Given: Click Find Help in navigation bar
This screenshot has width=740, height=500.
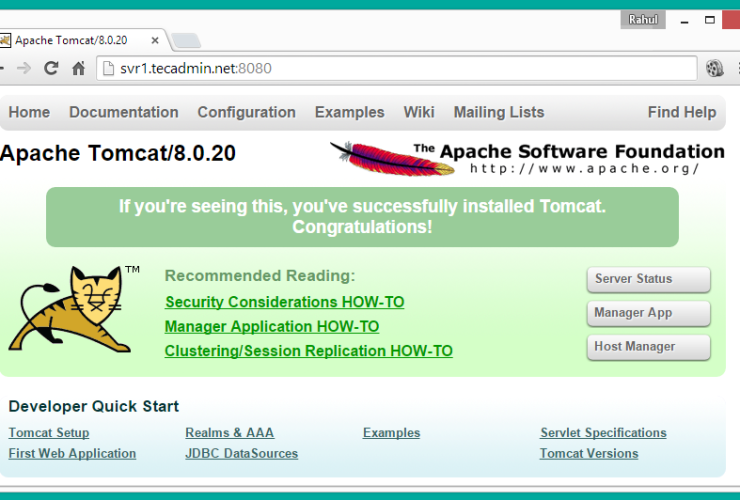Looking at the screenshot, I should [681, 112].
